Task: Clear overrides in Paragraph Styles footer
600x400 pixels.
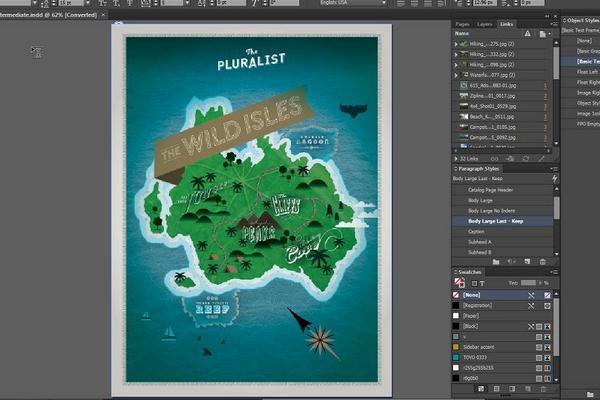Action: tap(511, 262)
